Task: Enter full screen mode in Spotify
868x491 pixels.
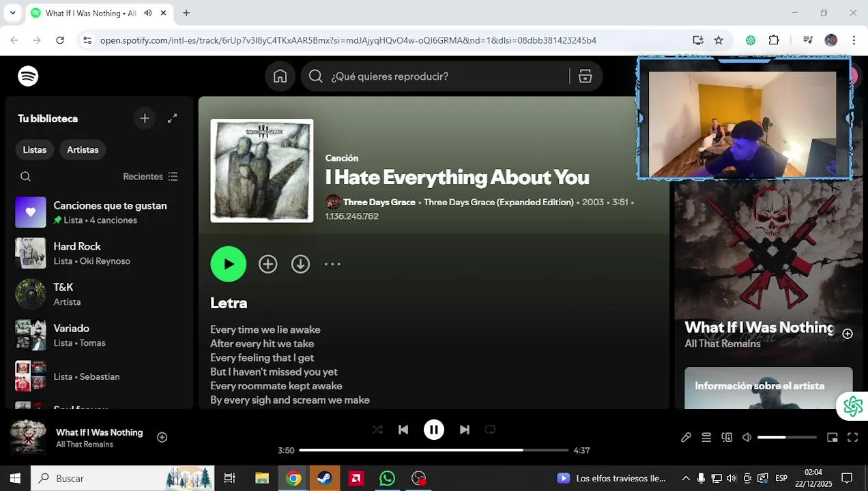Action: (853, 438)
